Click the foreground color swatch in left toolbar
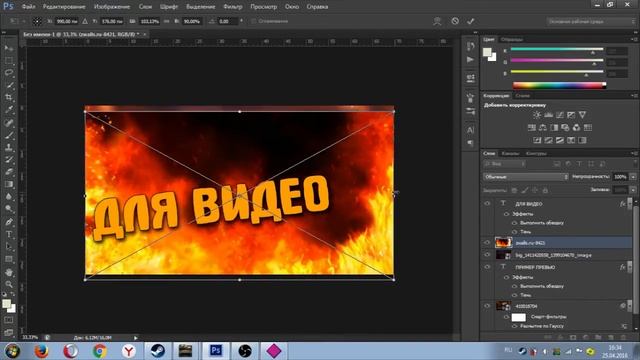640x360 pixels. (x=6, y=304)
